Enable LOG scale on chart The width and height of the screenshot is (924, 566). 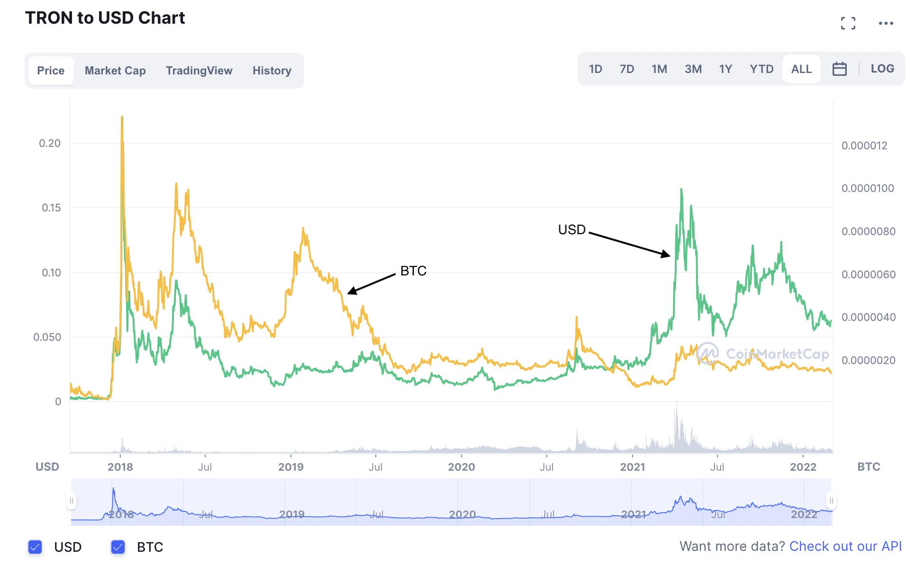point(882,69)
